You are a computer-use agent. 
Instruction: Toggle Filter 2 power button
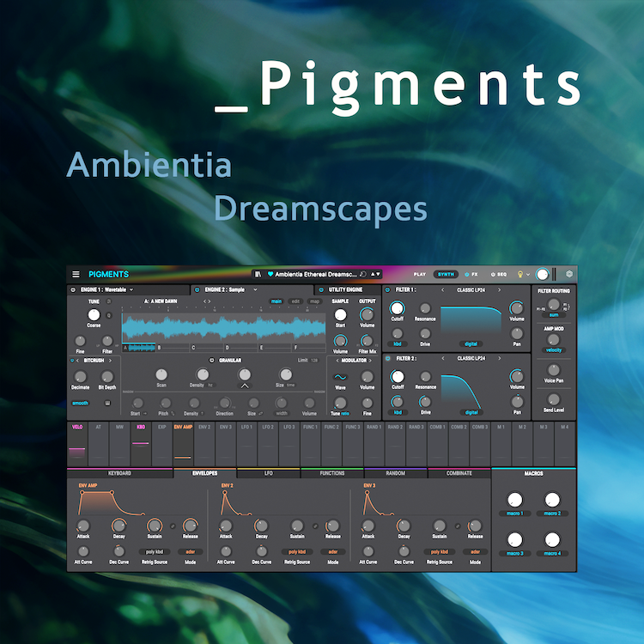[387, 358]
